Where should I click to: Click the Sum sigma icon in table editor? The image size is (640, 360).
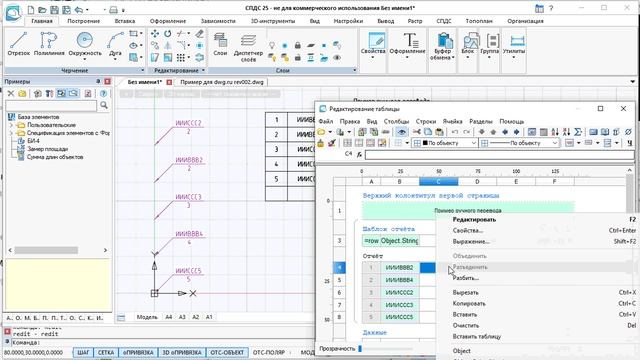click(x=578, y=132)
